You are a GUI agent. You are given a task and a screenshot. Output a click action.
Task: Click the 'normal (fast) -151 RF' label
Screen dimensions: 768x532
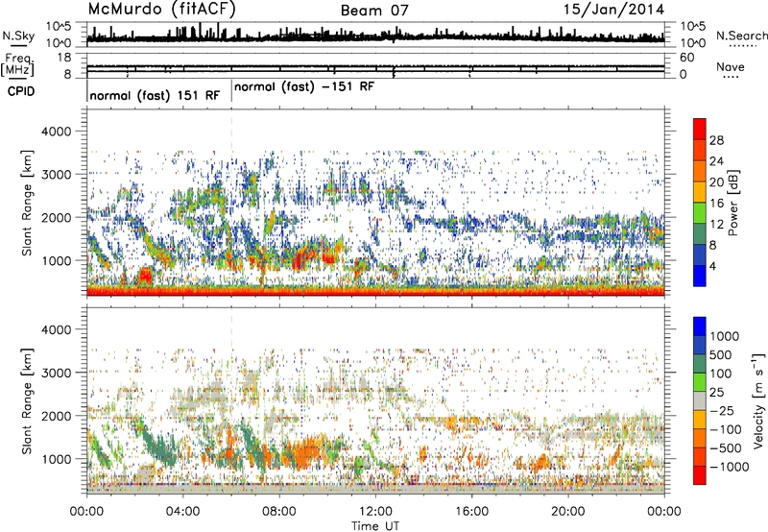(x=304, y=86)
